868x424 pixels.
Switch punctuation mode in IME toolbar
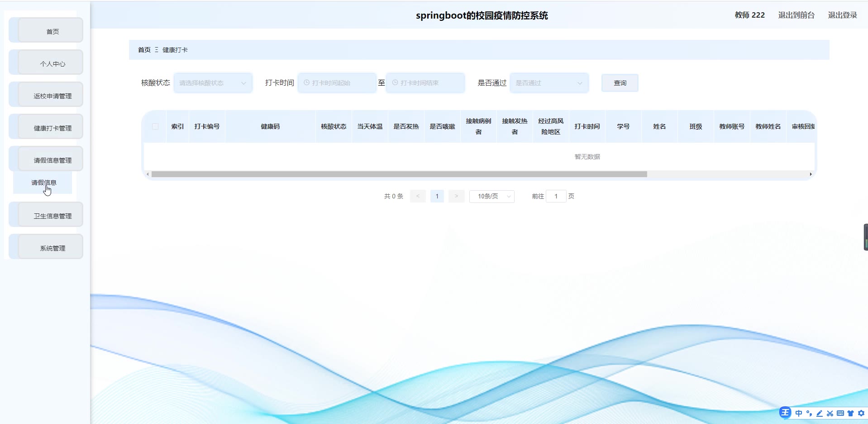click(x=809, y=413)
